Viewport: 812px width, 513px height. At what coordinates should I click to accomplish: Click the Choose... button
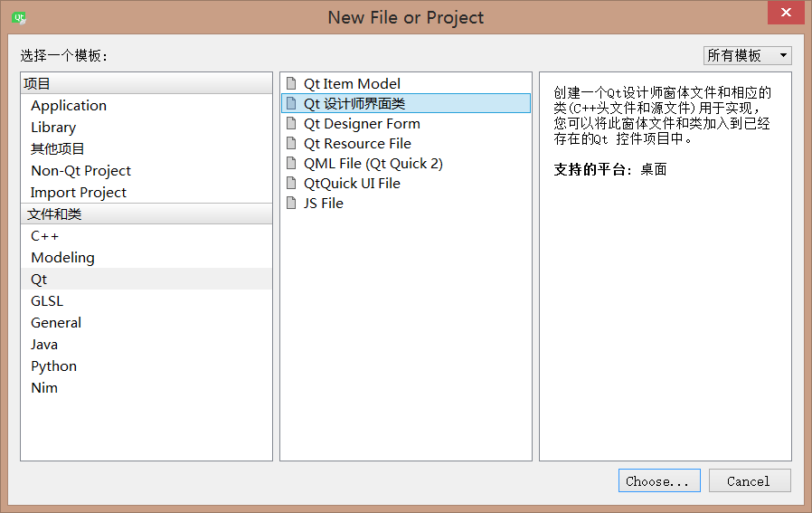[659, 480]
